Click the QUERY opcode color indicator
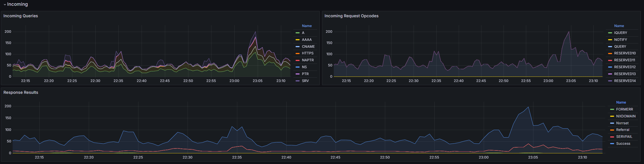This screenshot has height=164, width=644. click(610, 47)
